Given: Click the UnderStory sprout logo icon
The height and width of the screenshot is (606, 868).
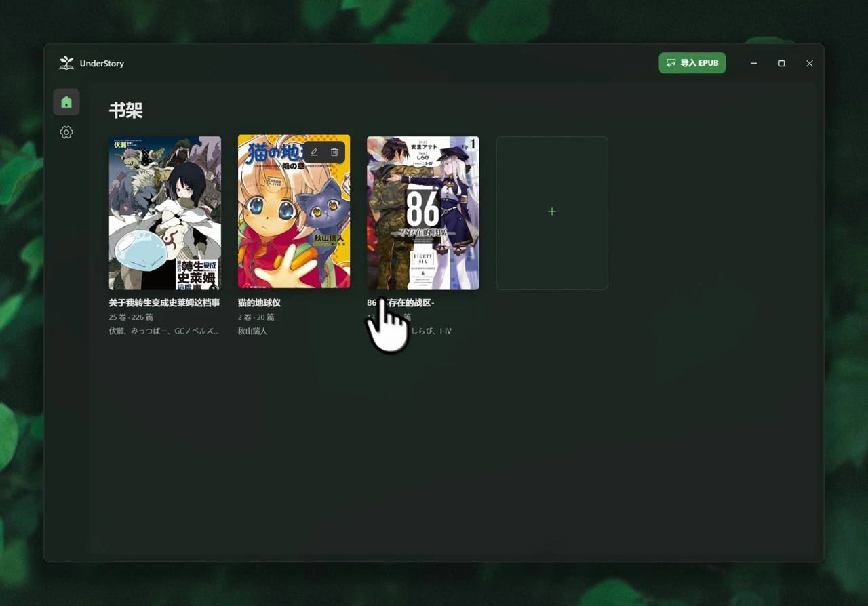Looking at the screenshot, I should point(66,63).
